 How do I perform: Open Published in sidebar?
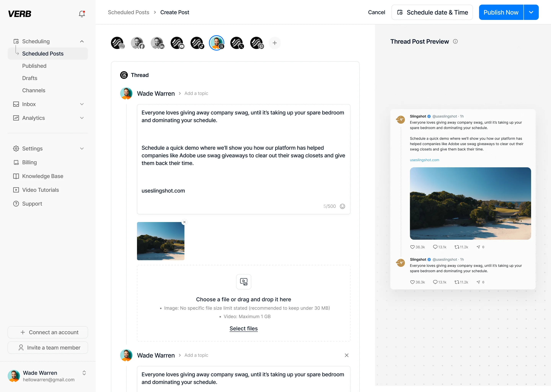34,66
